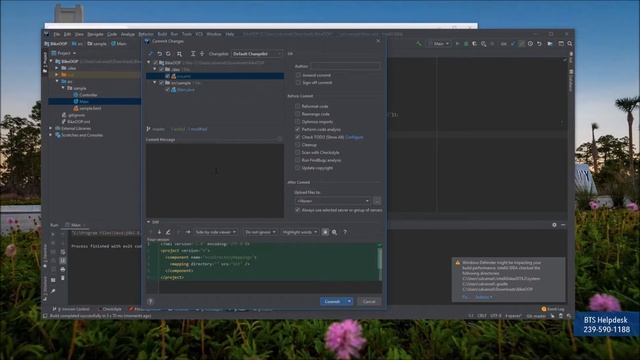Collapse the Diff section expander

point(149,222)
